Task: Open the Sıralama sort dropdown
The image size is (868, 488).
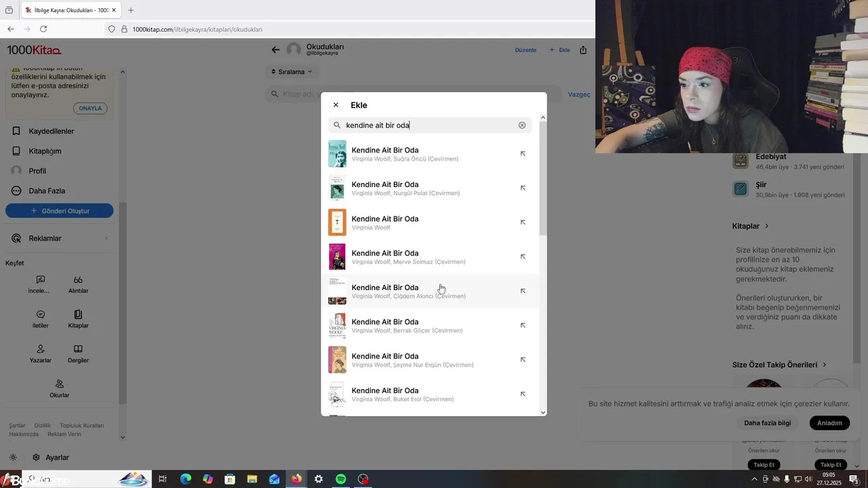Action: 292,72
